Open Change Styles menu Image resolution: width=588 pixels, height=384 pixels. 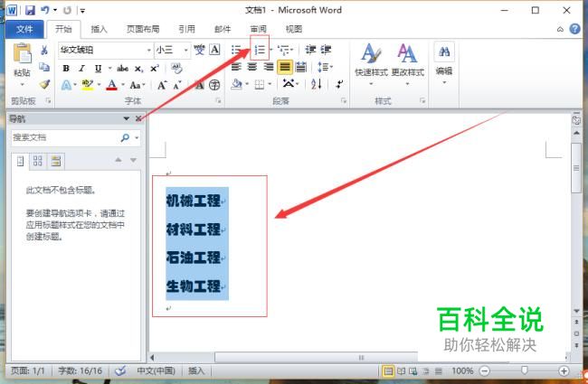[x=407, y=63]
